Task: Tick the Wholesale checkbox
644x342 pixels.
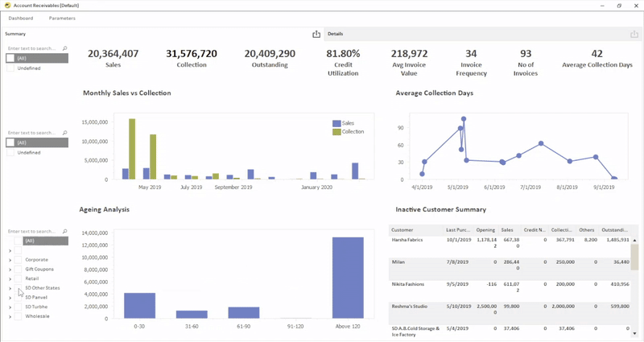Action: [18, 316]
